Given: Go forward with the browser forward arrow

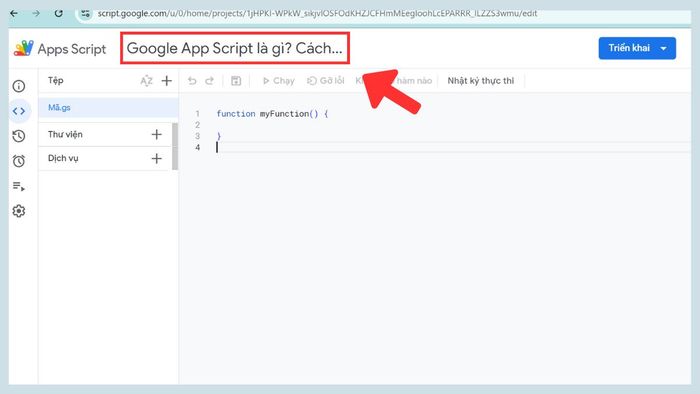Looking at the screenshot, I should tap(36, 13).
